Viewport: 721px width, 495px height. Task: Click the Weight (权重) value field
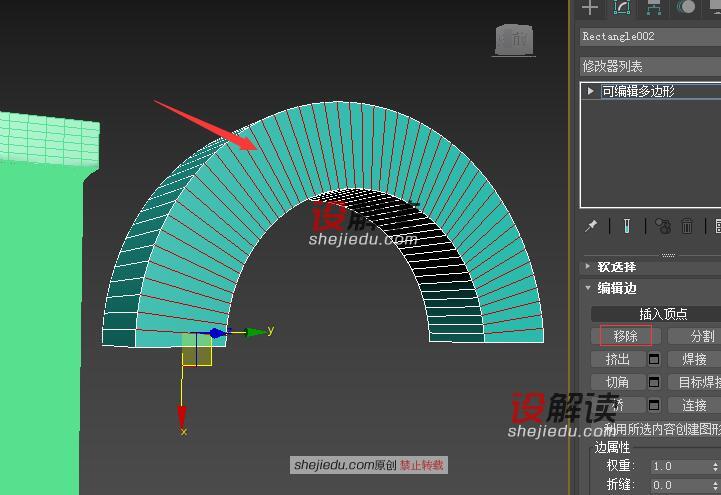(x=680, y=466)
